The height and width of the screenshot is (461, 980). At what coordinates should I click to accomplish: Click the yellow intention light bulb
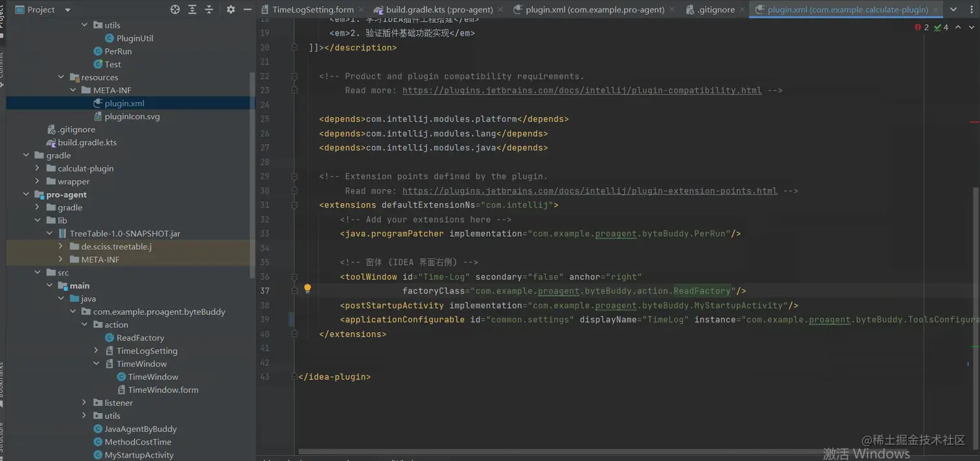point(307,289)
